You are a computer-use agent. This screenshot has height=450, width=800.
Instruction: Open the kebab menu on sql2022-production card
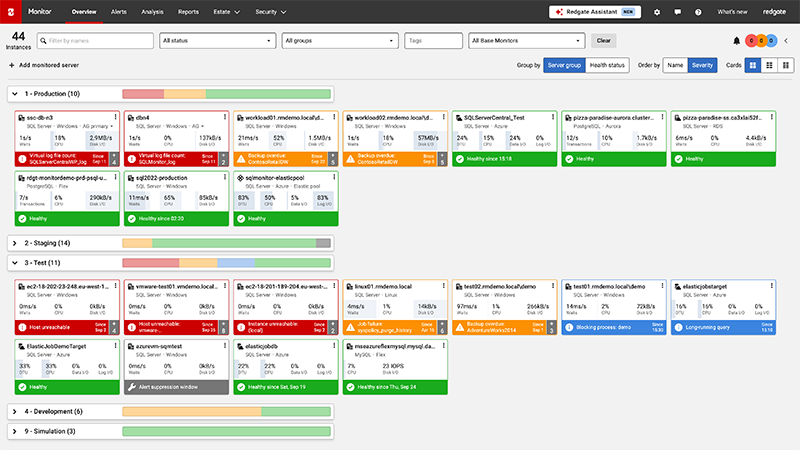tap(224, 177)
